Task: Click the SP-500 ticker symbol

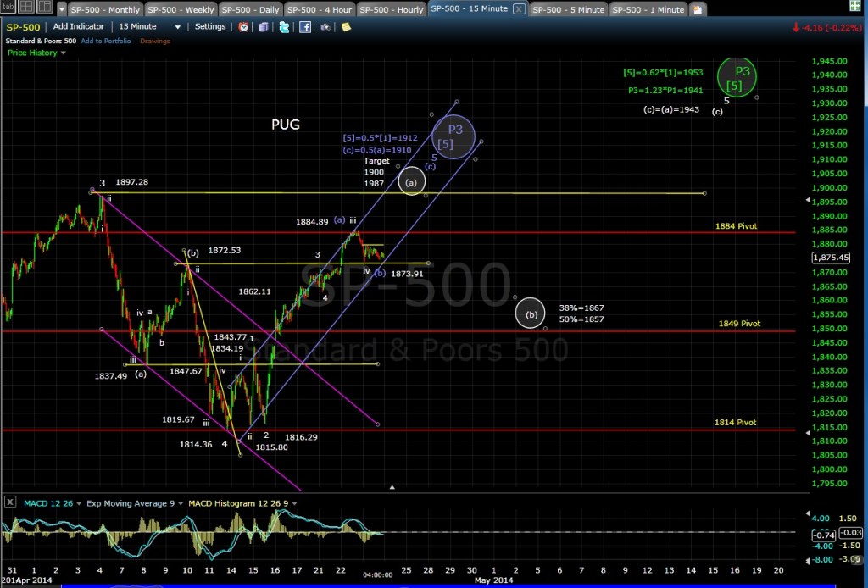Action: click(23, 27)
